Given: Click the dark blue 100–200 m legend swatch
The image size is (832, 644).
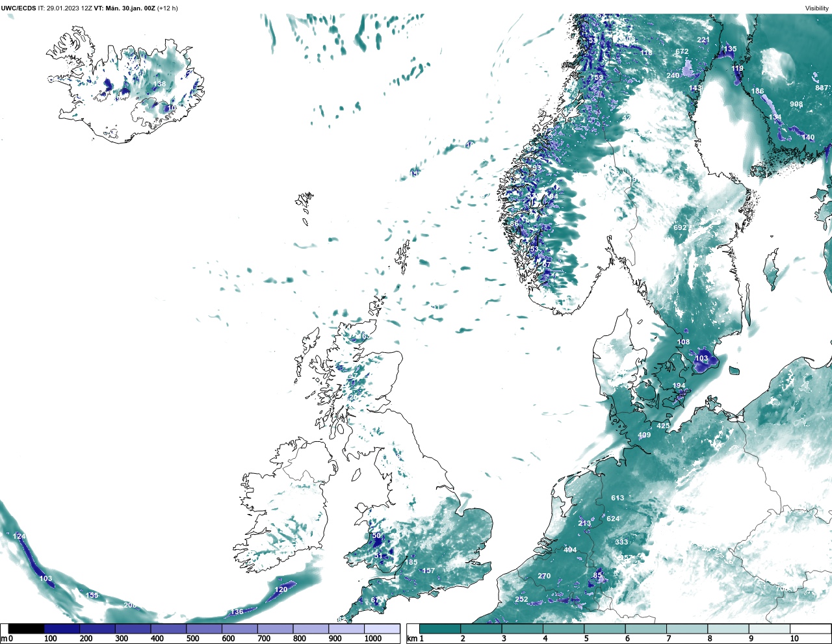Looking at the screenshot, I should point(62,628).
